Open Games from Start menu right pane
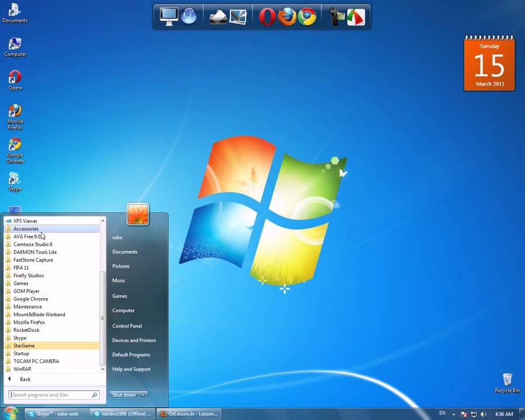Viewport: 525px width, 420px height. 120,296
